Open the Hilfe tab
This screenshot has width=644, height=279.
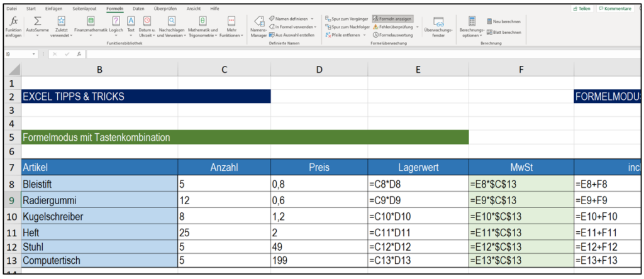click(x=214, y=8)
